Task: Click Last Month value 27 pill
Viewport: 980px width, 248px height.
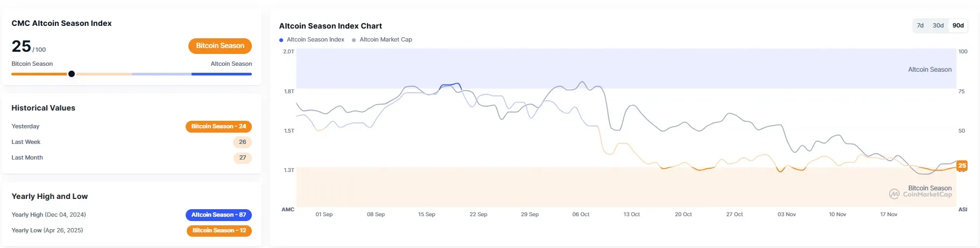Action: pyautogui.click(x=242, y=157)
